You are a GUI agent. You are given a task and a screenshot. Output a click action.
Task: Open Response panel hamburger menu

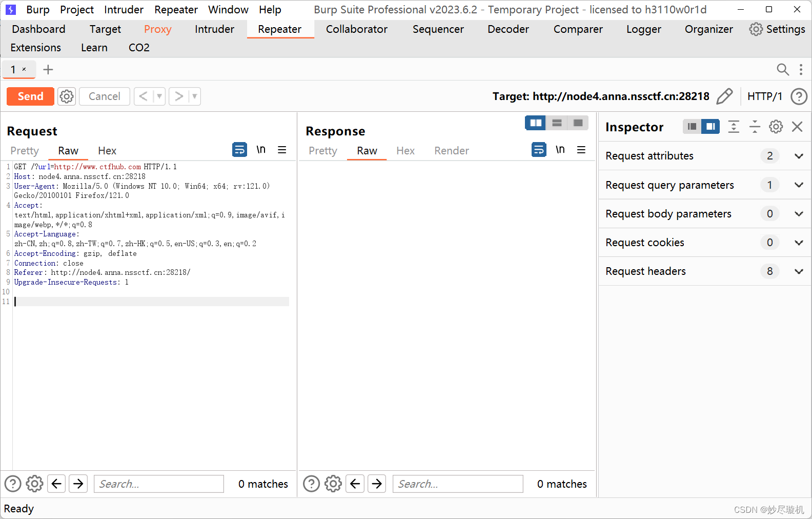581,150
